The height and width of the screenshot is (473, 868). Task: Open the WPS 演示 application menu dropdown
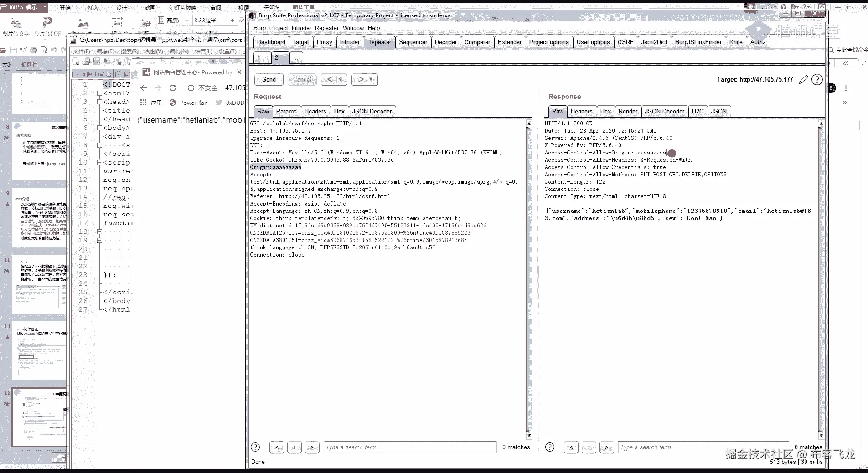coord(45,7)
